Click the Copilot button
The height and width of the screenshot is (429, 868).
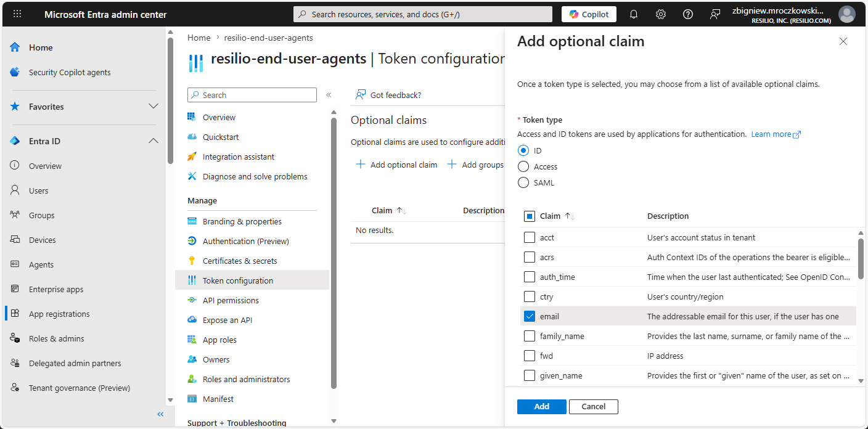(589, 14)
